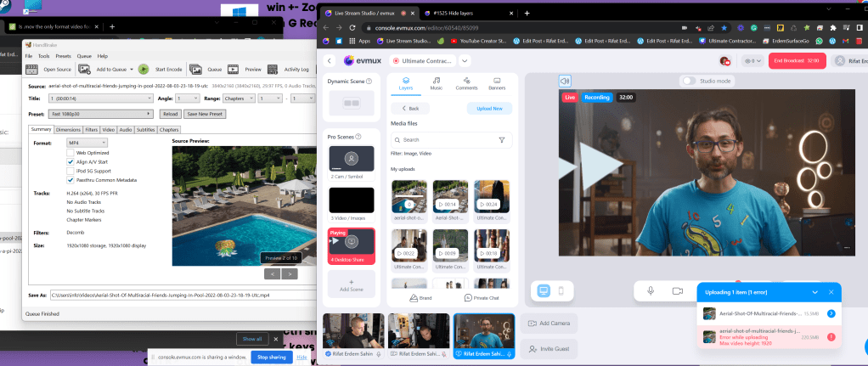The width and height of the screenshot is (868, 366).
Task: Toggle the Studio mode switch
Action: [x=689, y=81]
